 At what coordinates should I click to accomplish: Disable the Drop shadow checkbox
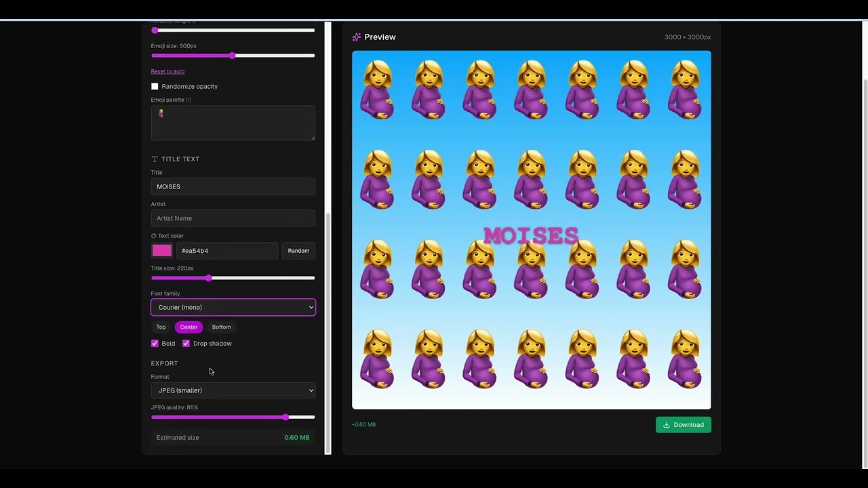[x=186, y=344]
